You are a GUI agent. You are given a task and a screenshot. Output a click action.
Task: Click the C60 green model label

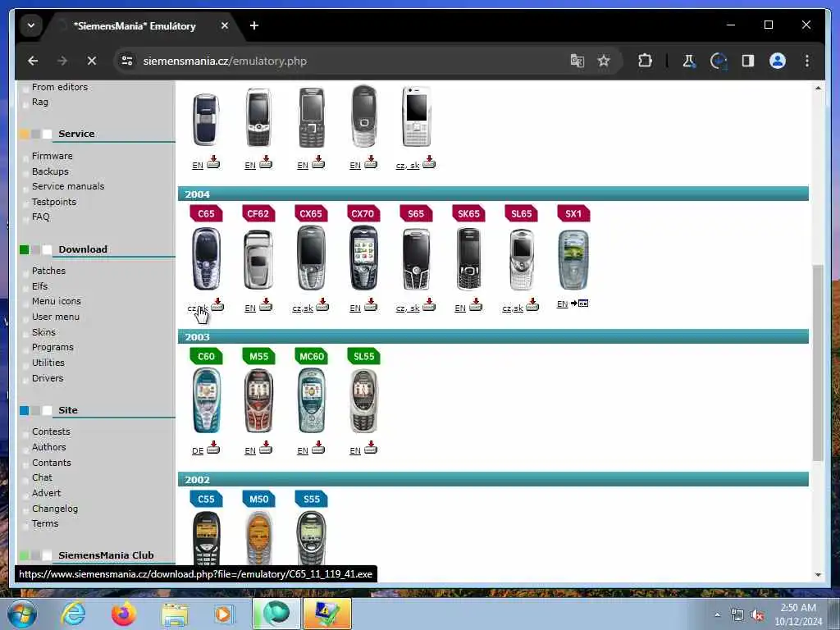206,356
